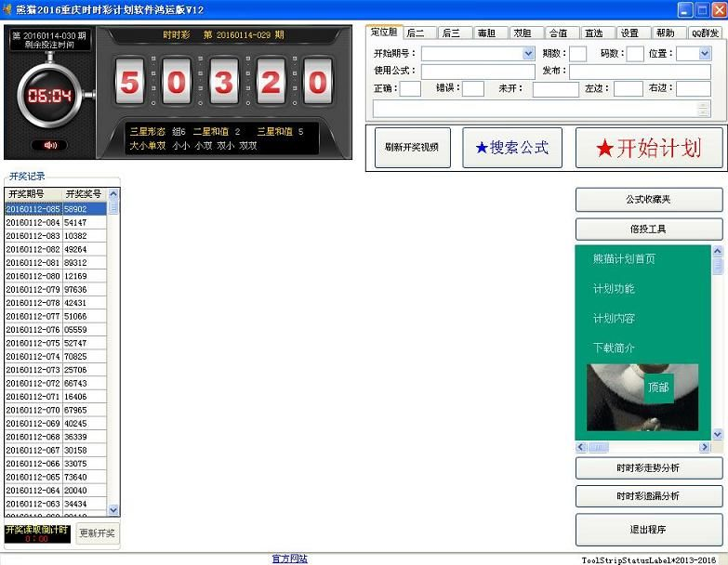728x565 pixels.
Task: Click the app icon in title bar
Action: point(8,9)
